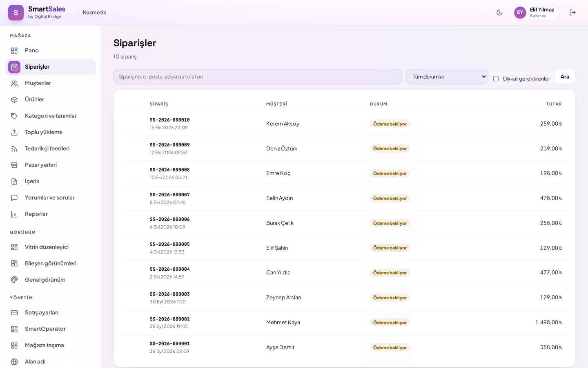Click the Kategori ve tanımlar tag icon
This screenshot has width=588, height=368.
click(x=14, y=116)
